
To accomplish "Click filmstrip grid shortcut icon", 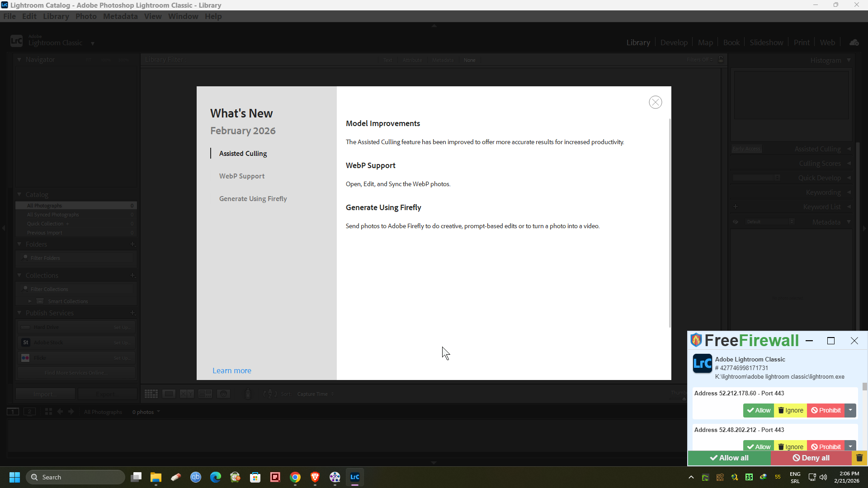I will 48,412.
